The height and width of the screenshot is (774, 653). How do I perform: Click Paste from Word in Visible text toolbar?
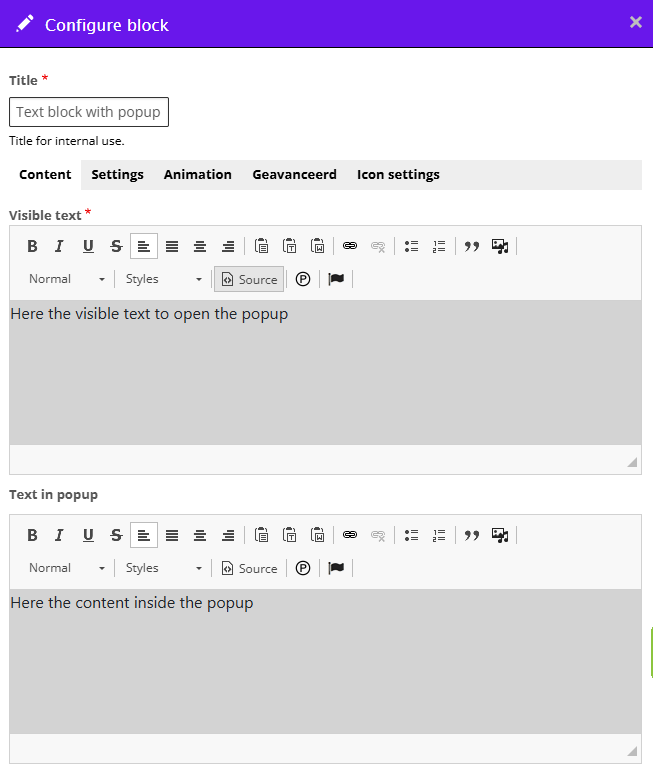(x=317, y=246)
